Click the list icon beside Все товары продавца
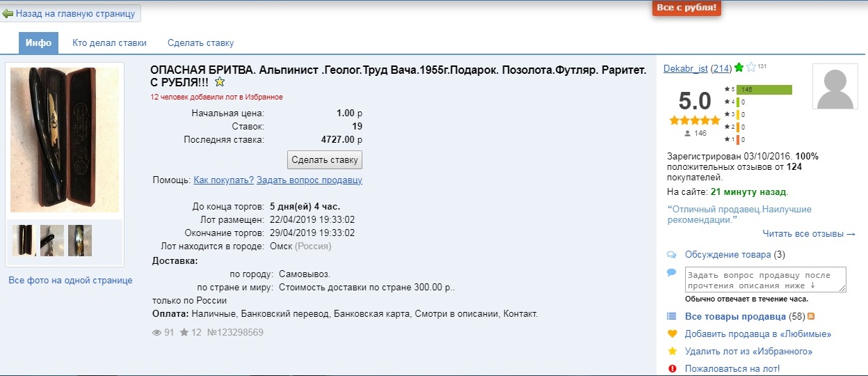Viewport: 868px width, 376px height. (672, 317)
